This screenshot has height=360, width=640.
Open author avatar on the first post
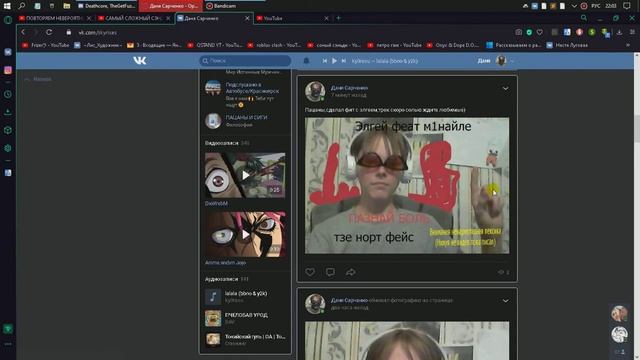click(315, 91)
